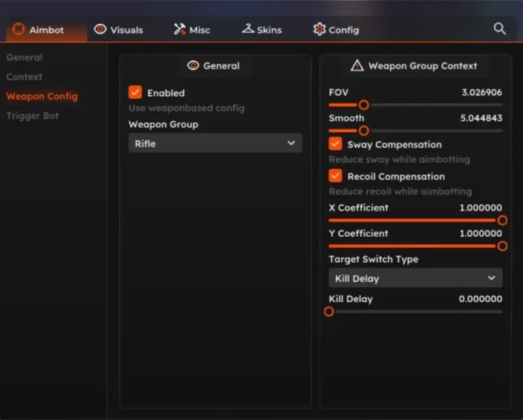Click the Skins hanger icon

pyautogui.click(x=247, y=29)
